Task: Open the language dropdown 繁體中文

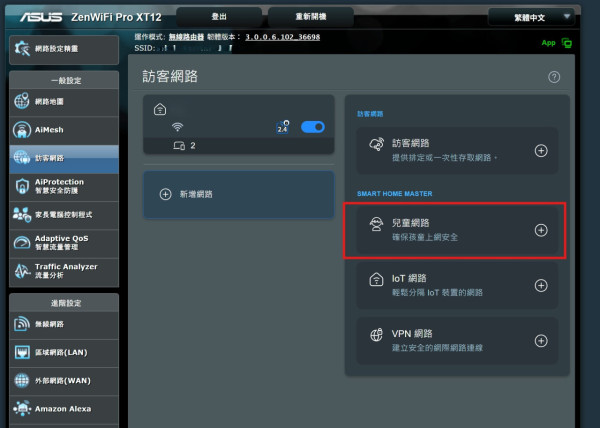Action: tap(532, 17)
